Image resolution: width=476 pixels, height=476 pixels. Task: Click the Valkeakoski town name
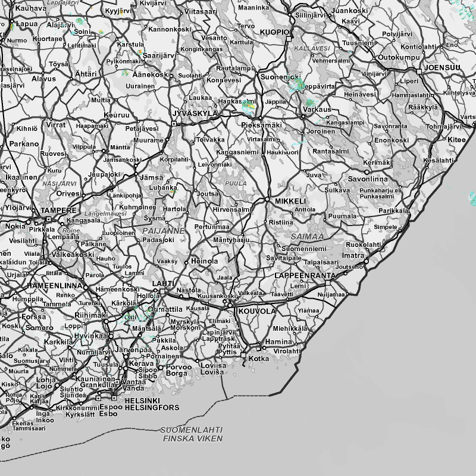coord(73,255)
